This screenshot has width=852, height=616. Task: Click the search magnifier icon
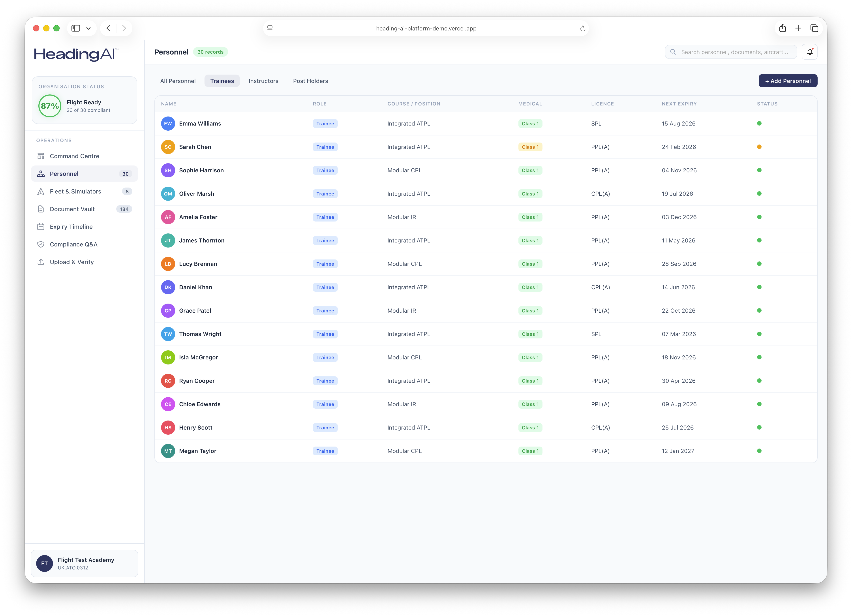pyautogui.click(x=673, y=52)
